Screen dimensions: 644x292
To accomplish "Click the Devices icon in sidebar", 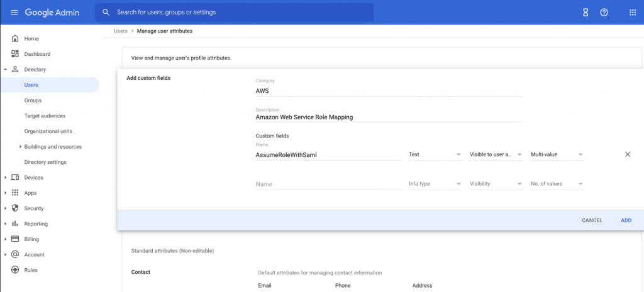I will tap(15, 178).
